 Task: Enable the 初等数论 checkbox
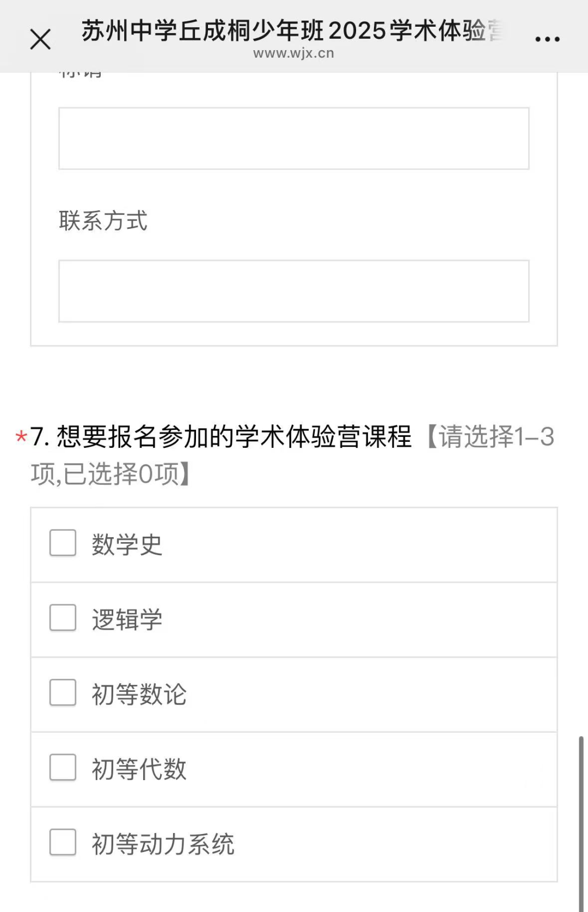tap(63, 693)
